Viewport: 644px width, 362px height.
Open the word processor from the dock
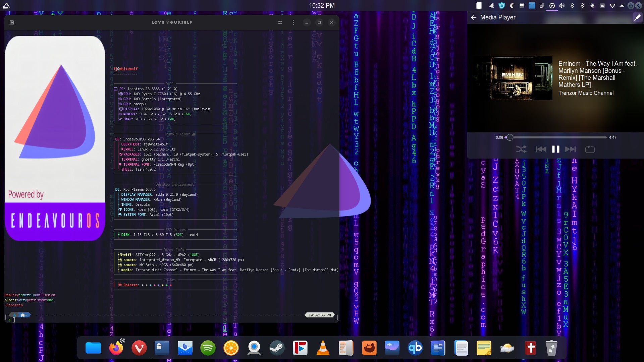(x=438, y=348)
